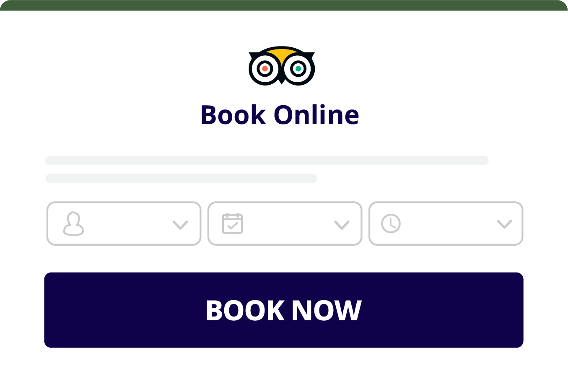Open the reservation time selector field
568x392 pixels.
tap(446, 223)
